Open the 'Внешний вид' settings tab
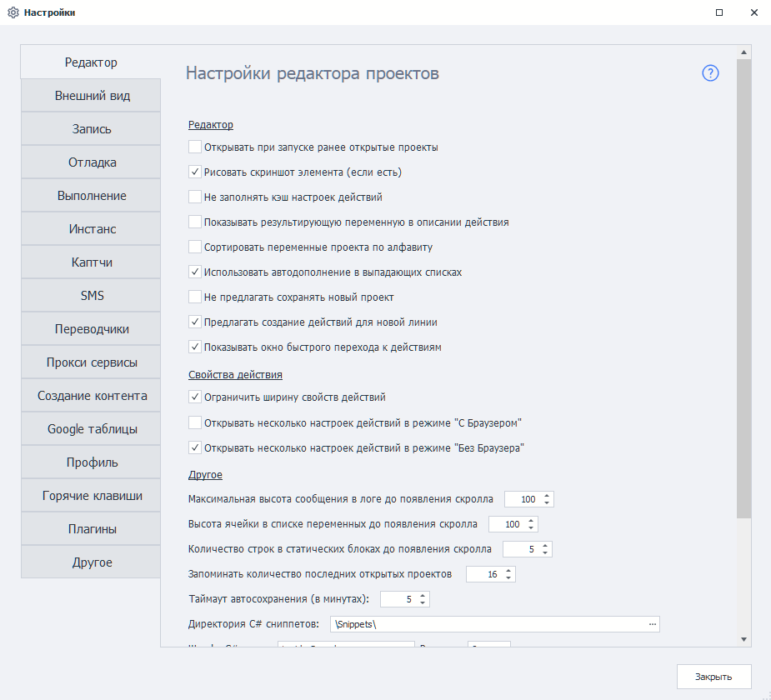Viewport: 771px width, 700px height. [x=92, y=96]
